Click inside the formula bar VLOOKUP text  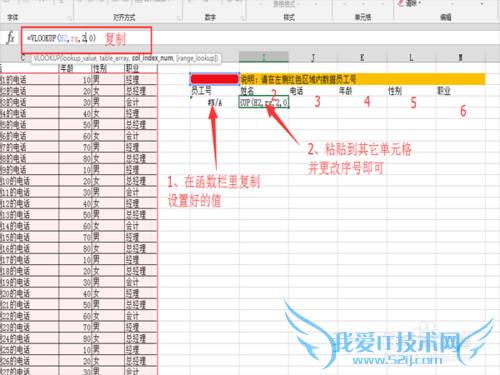(61, 38)
